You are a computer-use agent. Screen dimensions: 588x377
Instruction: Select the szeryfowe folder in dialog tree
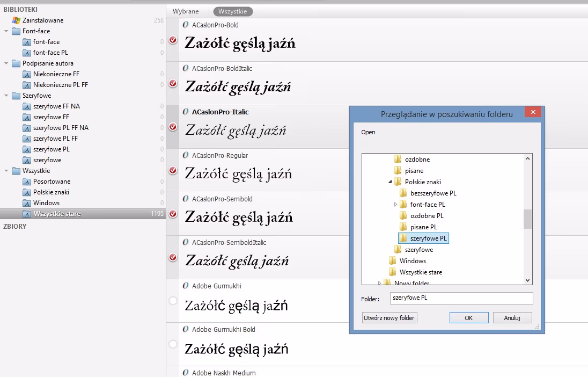click(x=419, y=249)
